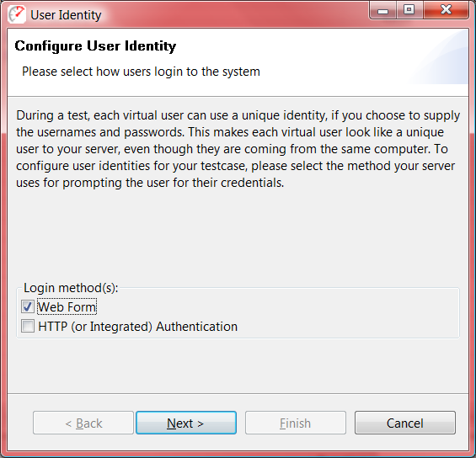Maximize the User Identity dialog window

coord(409,11)
